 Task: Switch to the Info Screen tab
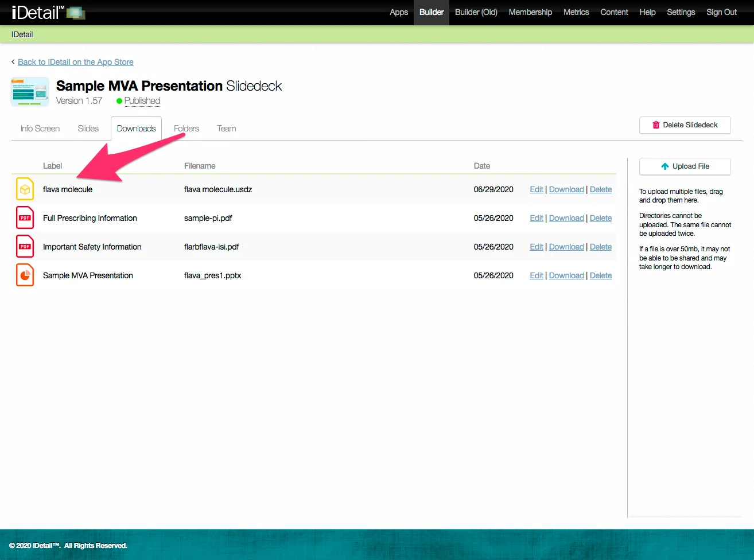40,129
